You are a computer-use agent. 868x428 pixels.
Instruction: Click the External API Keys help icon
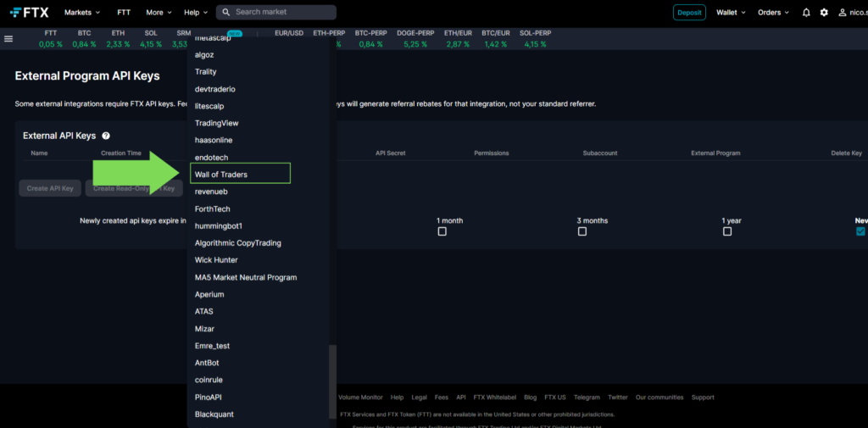click(106, 136)
